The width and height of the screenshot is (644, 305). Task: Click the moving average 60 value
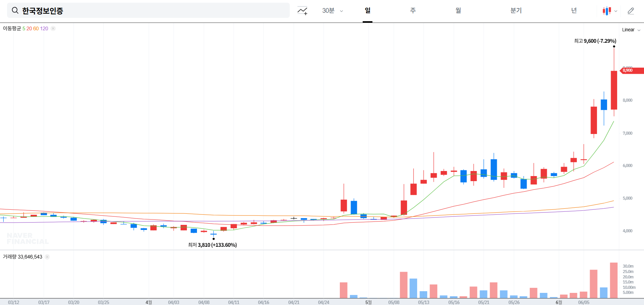tap(36, 29)
